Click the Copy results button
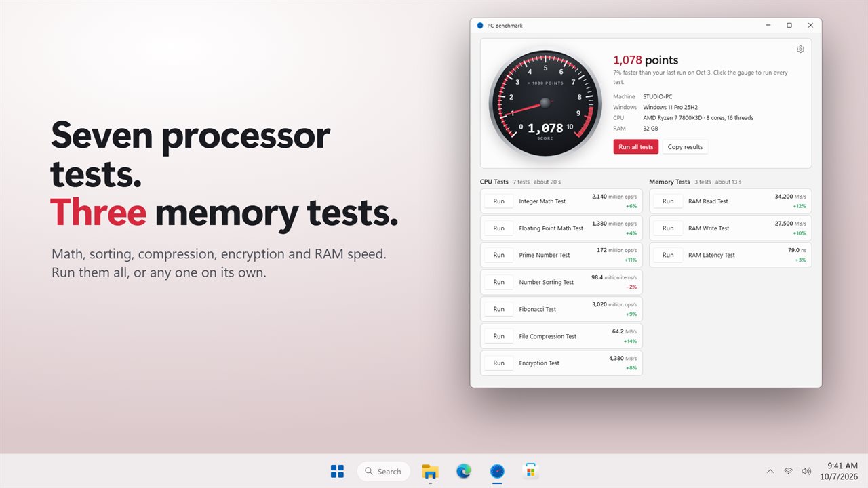The width and height of the screenshot is (868, 488). tap(685, 147)
